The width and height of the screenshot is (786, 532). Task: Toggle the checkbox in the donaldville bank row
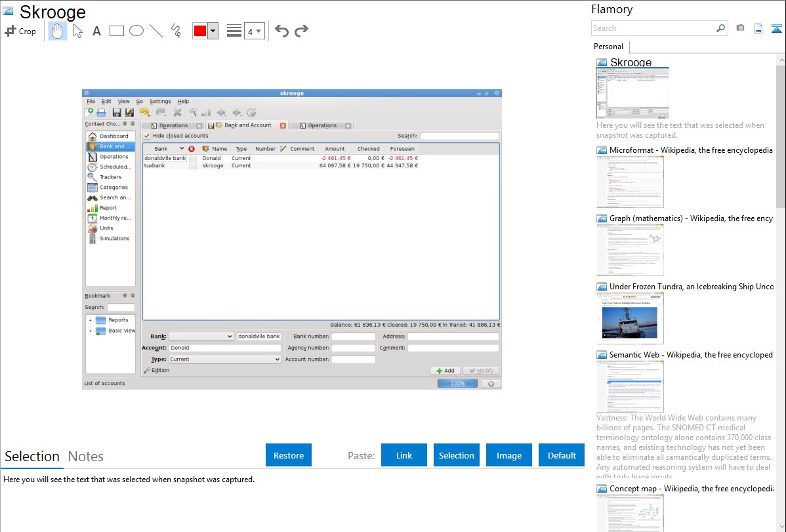tap(192, 159)
